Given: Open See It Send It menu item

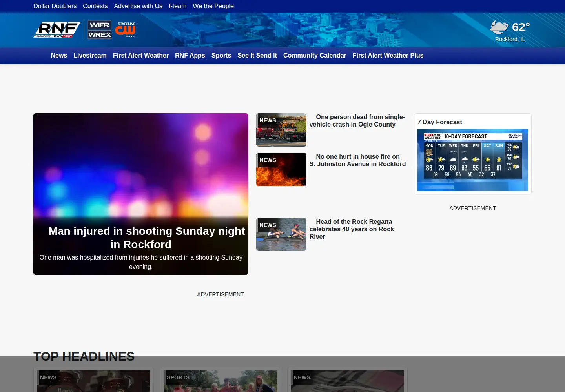Looking at the screenshot, I should click(257, 56).
